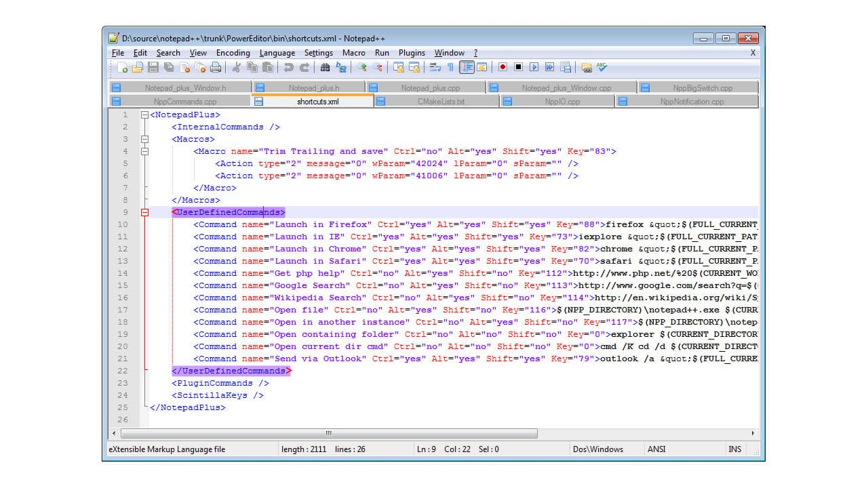
Task: Undo the last edit
Action: [290, 67]
